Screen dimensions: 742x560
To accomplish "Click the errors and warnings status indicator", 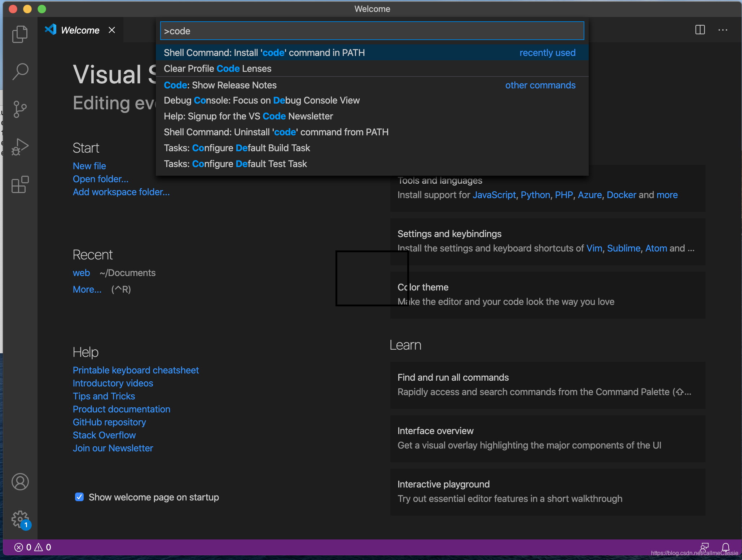I will click(33, 547).
